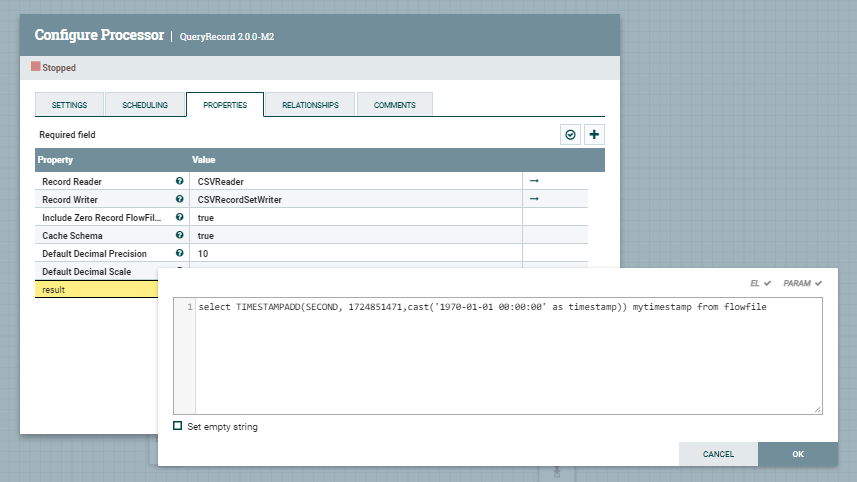Image resolution: width=857 pixels, height=482 pixels.
Task: Open the Settings tab
Action: (69, 105)
